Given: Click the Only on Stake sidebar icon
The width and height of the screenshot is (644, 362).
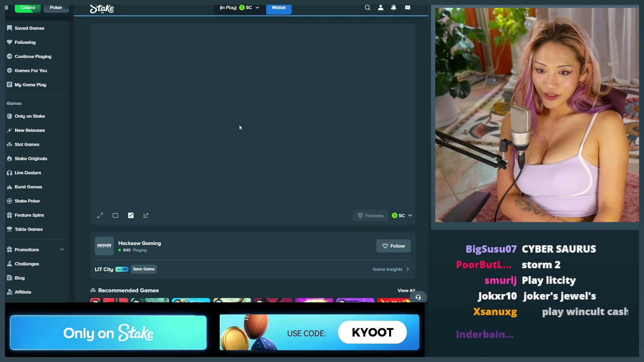Looking at the screenshot, I should [9, 116].
